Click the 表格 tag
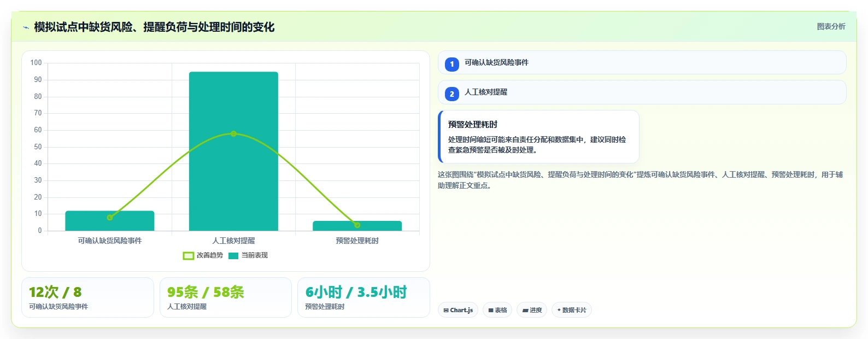This screenshot has width=868, height=339. (x=498, y=310)
